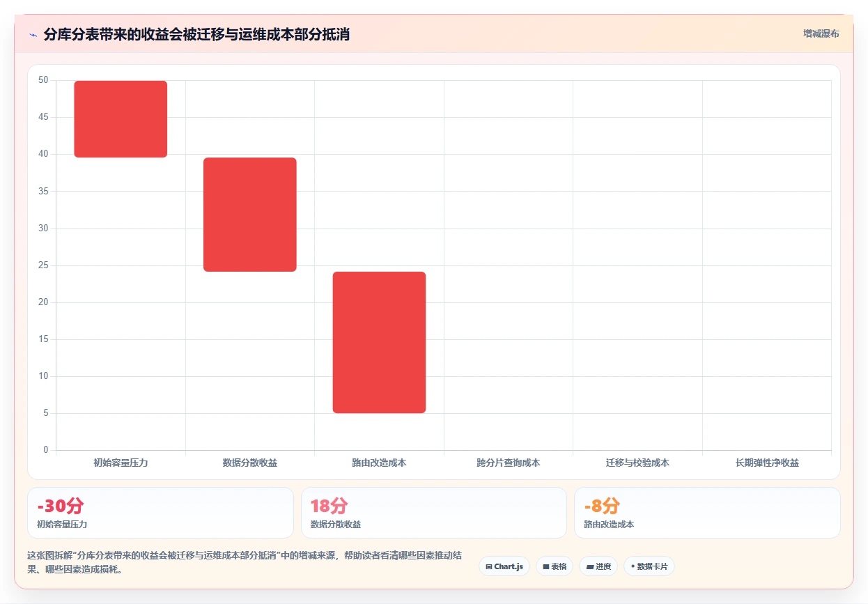The image size is (868, 604).
Task: Click the chart title about 分库分表
Action: coord(196,35)
